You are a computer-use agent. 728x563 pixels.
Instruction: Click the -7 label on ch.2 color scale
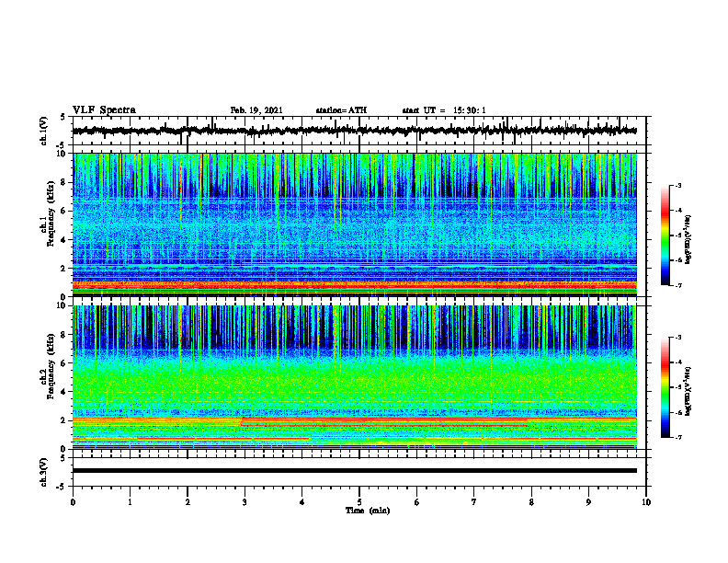click(677, 437)
